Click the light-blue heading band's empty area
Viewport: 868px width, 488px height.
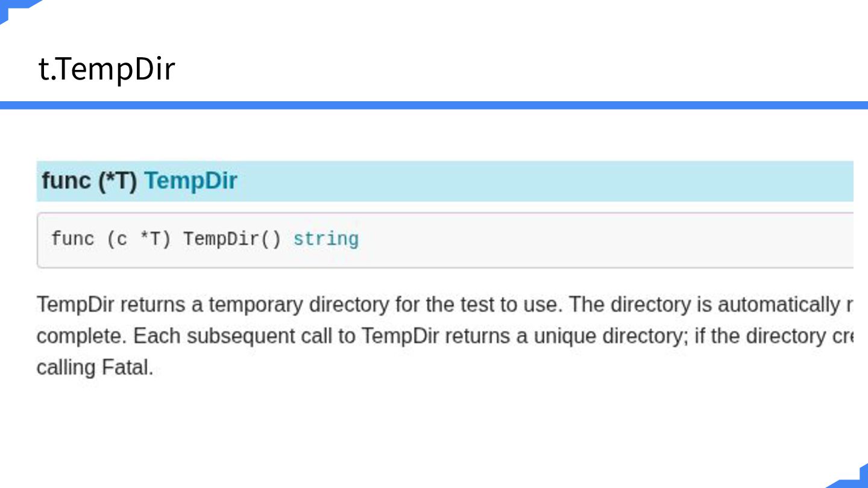point(542,181)
